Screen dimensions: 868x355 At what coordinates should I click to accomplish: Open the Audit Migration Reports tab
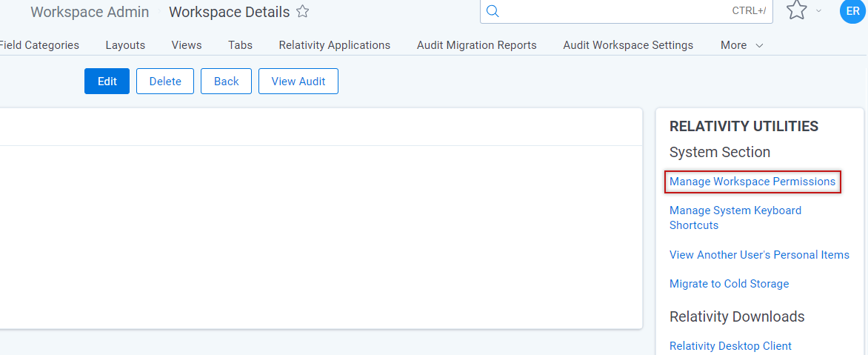click(x=477, y=45)
